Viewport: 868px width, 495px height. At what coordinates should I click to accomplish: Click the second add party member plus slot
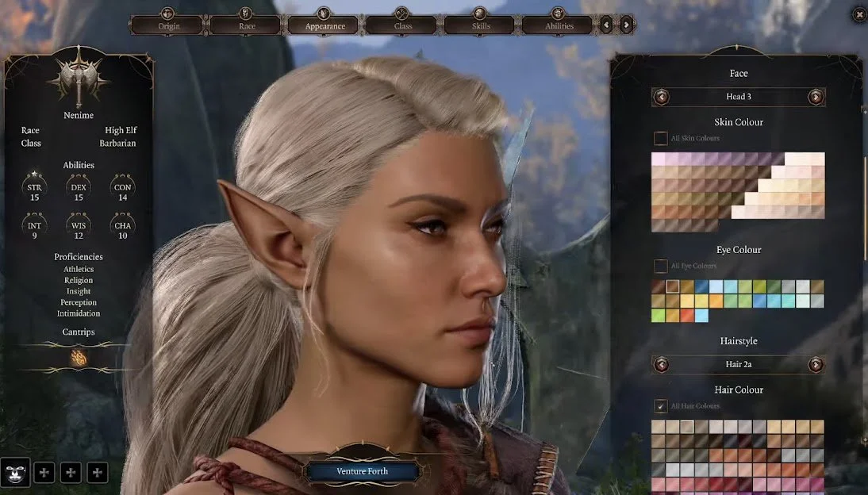coord(71,472)
